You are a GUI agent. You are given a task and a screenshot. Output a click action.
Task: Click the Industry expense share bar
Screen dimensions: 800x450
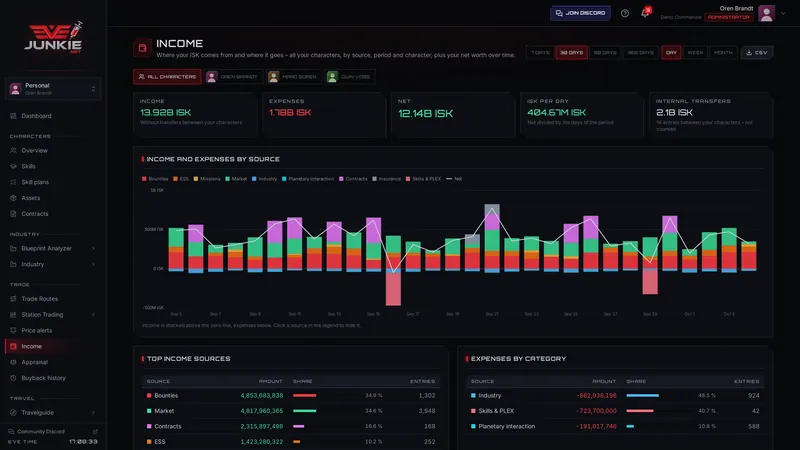click(x=642, y=395)
